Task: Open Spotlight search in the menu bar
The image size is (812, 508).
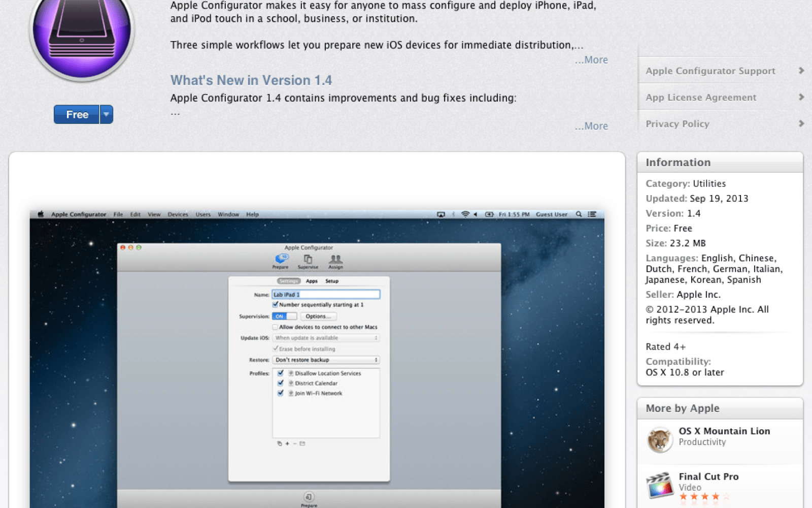Action: 579,214
